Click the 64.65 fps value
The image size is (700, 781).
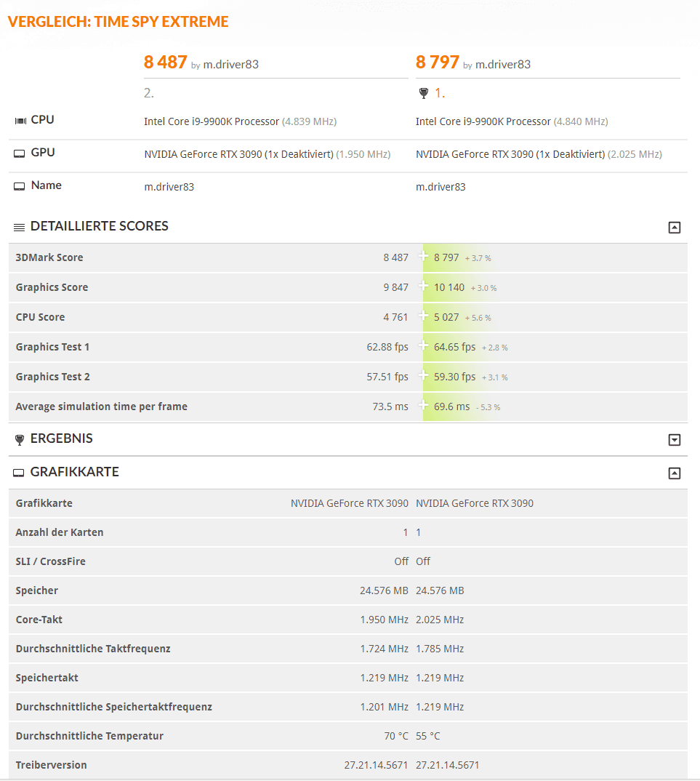pyautogui.click(x=454, y=347)
